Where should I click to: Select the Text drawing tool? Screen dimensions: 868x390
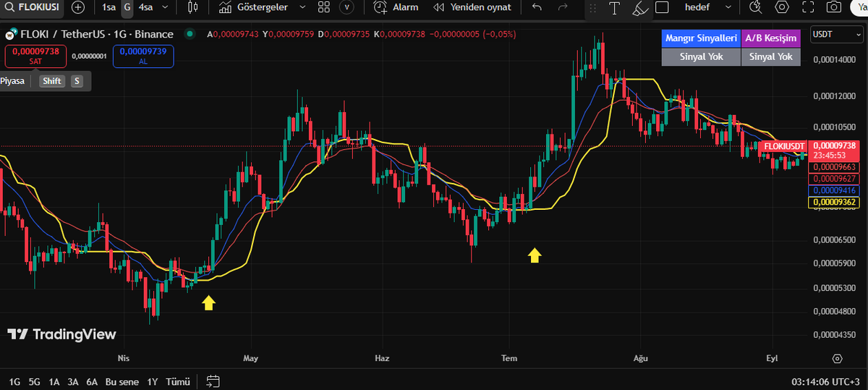coord(614,8)
